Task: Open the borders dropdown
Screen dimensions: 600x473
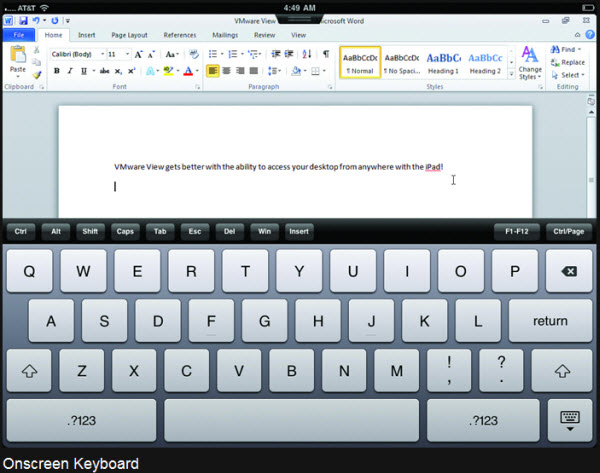Action: [x=324, y=71]
